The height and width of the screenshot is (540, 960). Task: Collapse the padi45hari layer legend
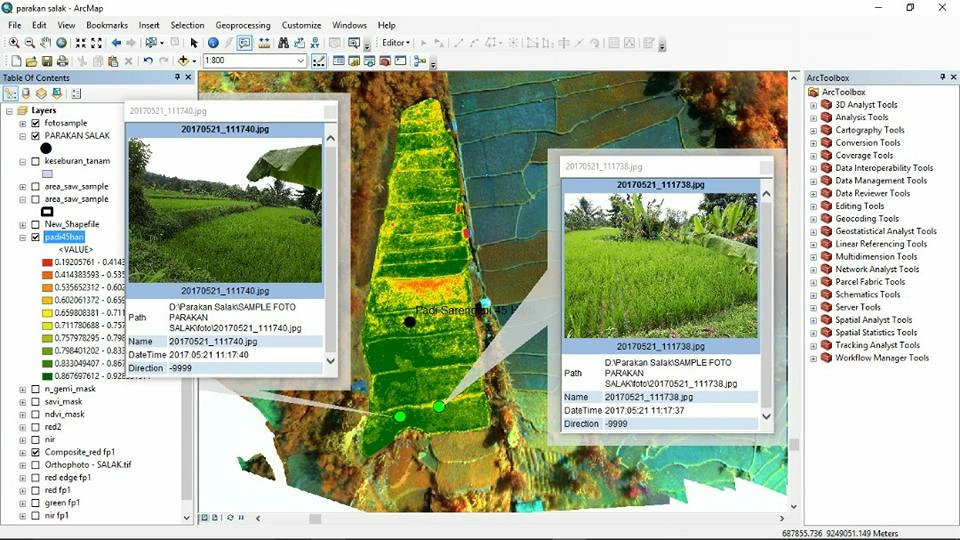pos(23,238)
